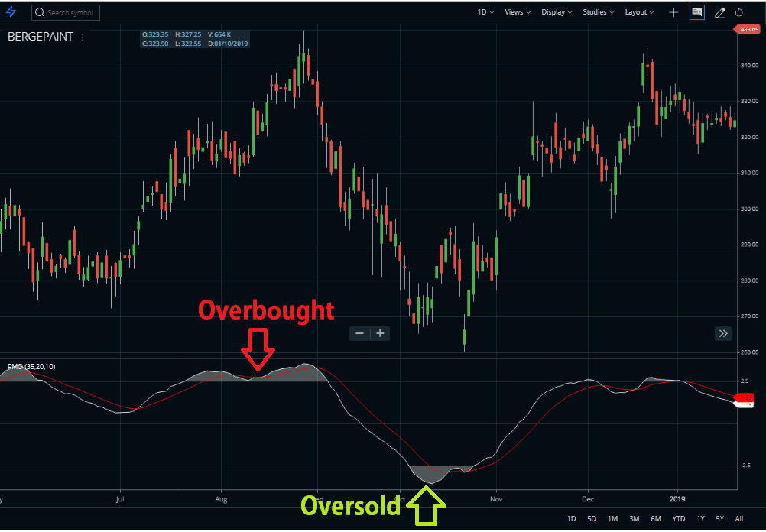The width and height of the screenshot is (766, 532).
Task: Open the Studies dropdown menu
Action: pos(599,12)
